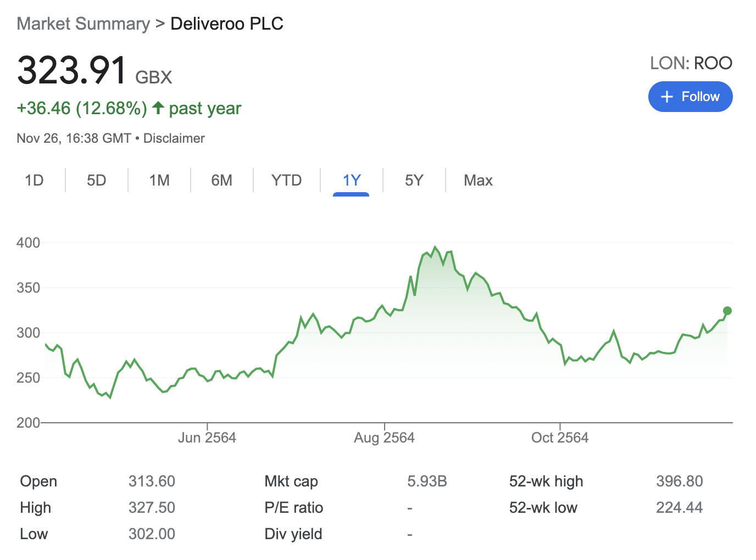Image resolution: width=756 pixels, height=560 pixels.
Task: Click the Mkt cap value 5.93B
Action: (427, 481)
